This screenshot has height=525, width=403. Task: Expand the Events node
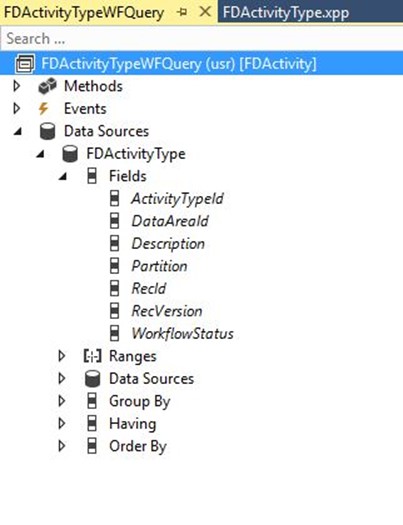(16, 109)
